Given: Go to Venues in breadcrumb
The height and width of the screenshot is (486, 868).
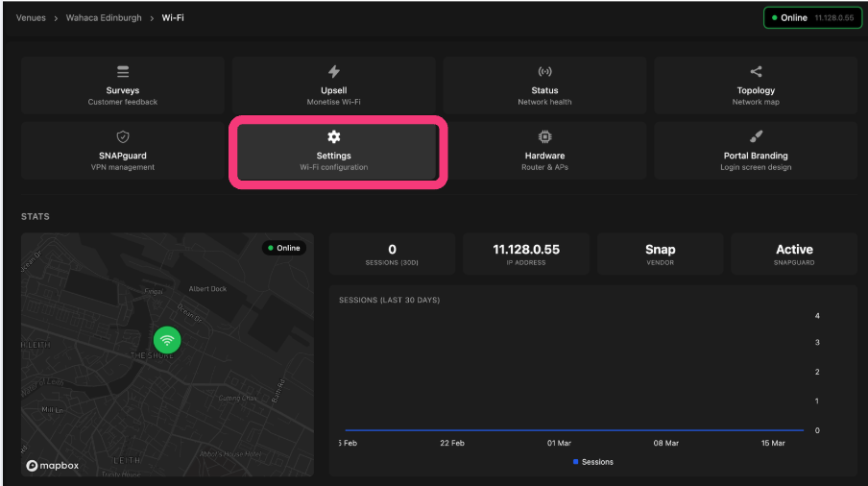Looking at the screenshot, I should 31,18.
